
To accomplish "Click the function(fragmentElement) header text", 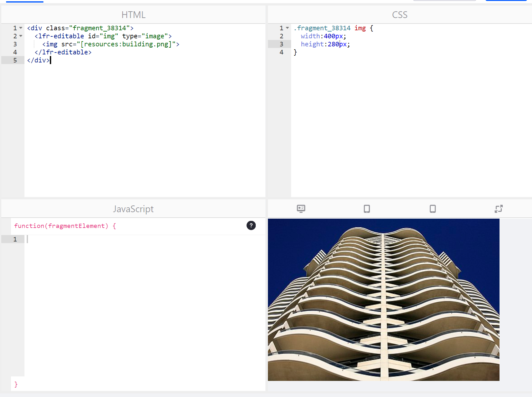I will (x=65, y=226).
